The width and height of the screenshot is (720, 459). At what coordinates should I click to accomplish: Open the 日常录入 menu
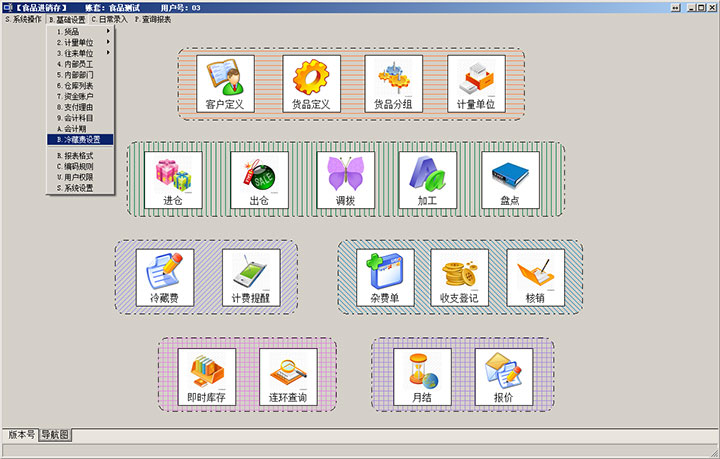click(x=109, y=19)
